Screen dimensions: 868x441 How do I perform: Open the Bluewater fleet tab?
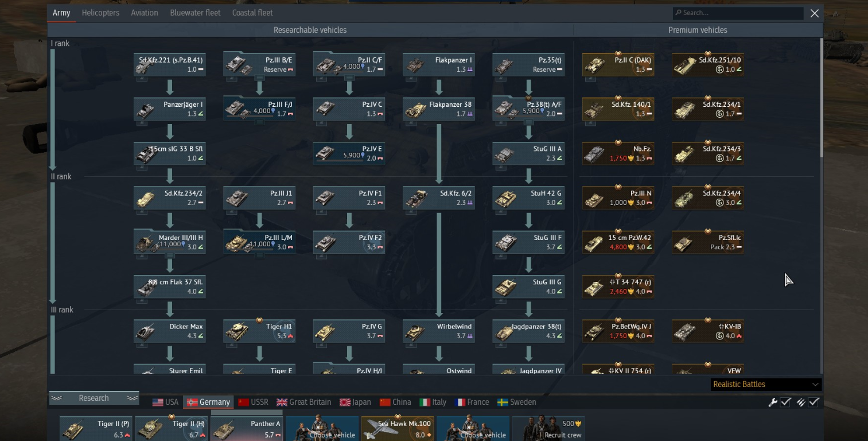pos(195,13)
